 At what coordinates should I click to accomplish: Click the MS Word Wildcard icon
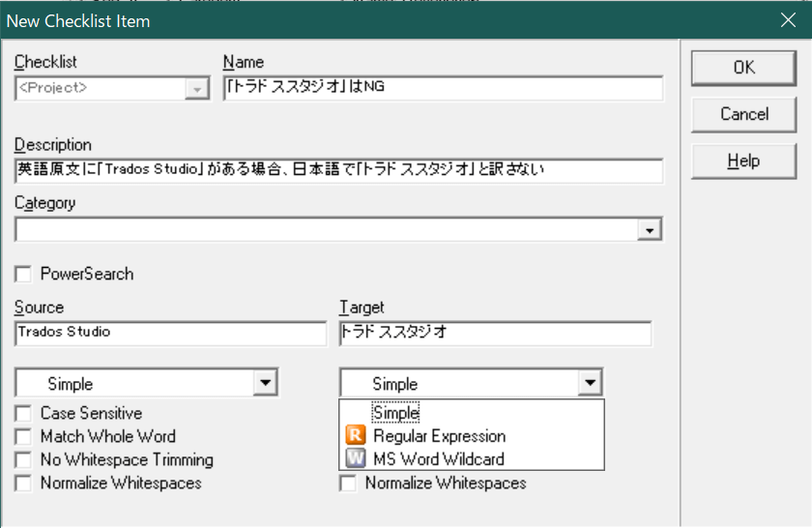(x=355, y=459)
